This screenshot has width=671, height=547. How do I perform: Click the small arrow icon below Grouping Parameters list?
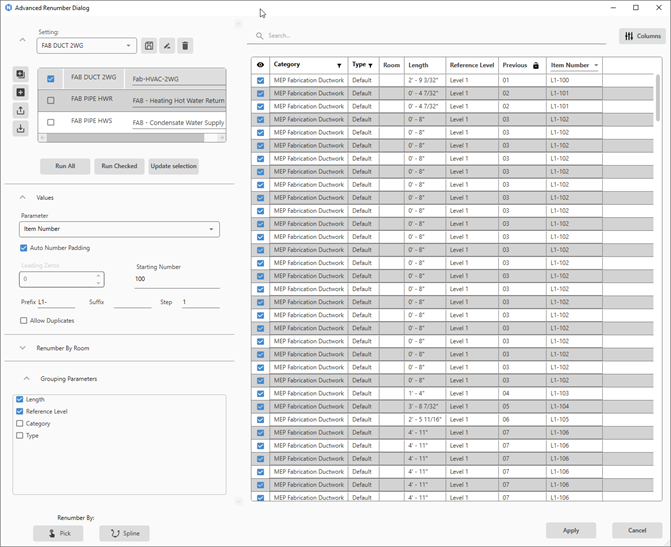pyautogui.click(x=238, y=501)
